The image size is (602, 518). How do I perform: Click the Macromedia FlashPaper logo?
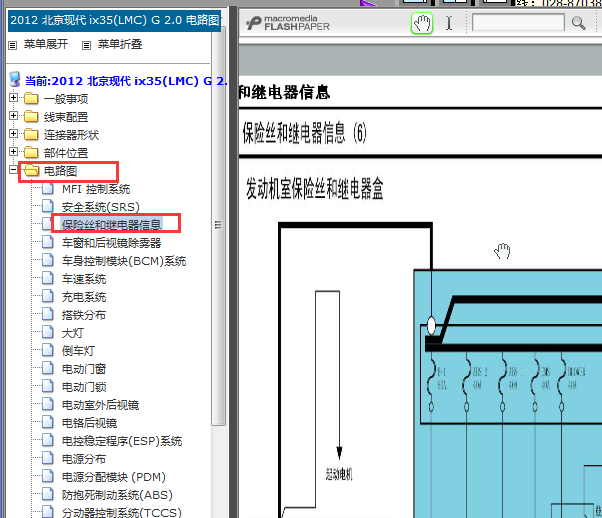pos(288,23)
